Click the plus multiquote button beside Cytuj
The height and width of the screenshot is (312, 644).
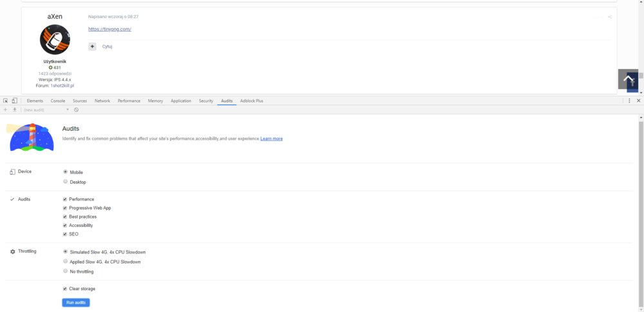coord(92,46)
